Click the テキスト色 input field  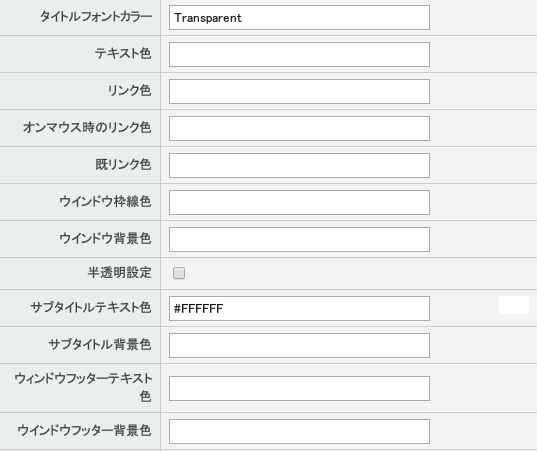pyautogui.click(x=299, y=54)
